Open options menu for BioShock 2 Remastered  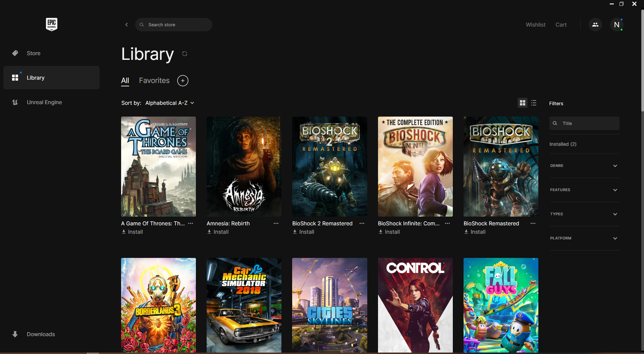click(362, 223)
